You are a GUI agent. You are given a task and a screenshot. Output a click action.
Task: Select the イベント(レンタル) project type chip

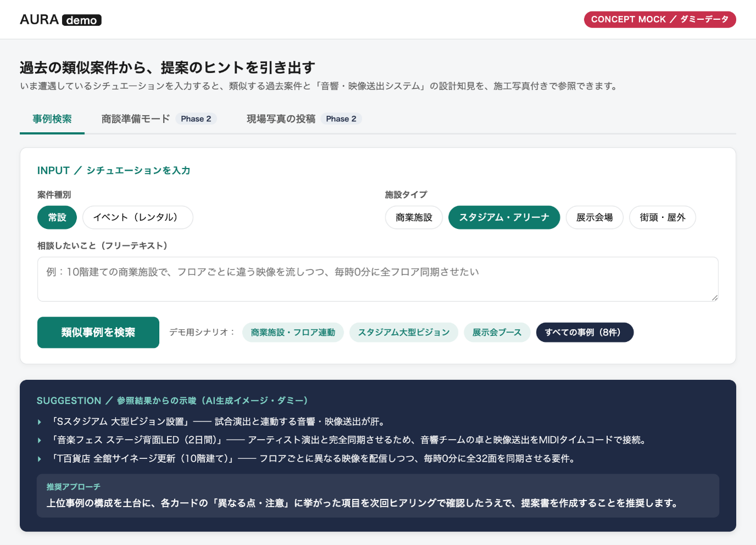click(x=138, y=217)
